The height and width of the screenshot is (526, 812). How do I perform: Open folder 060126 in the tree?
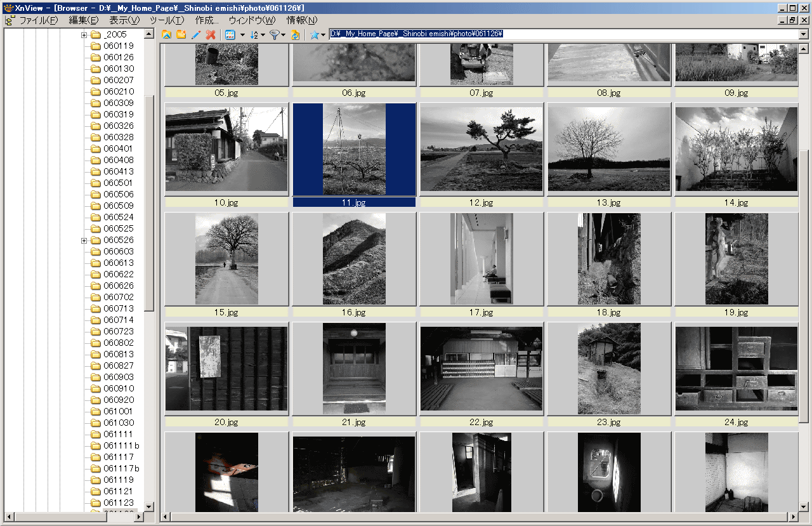119,57
